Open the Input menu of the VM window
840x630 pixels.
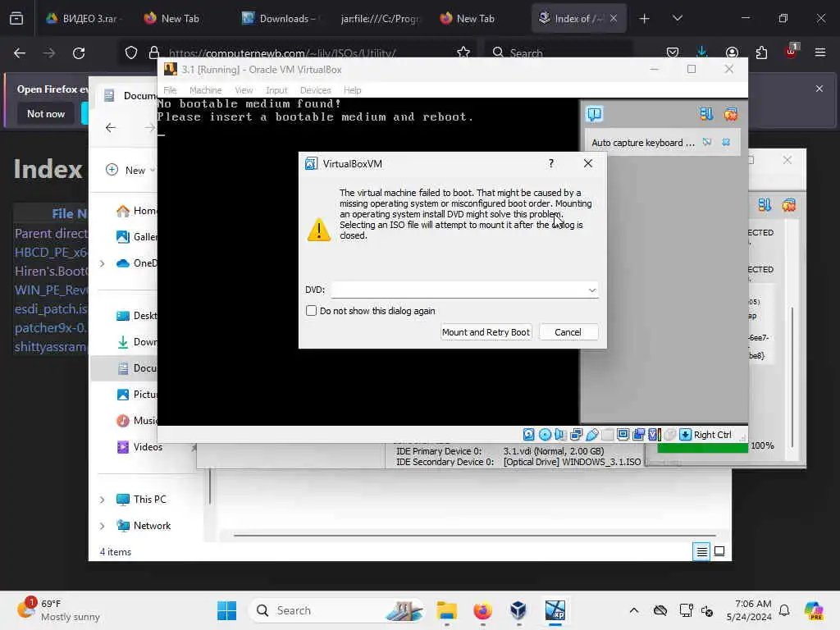click(x=276, y=90)
